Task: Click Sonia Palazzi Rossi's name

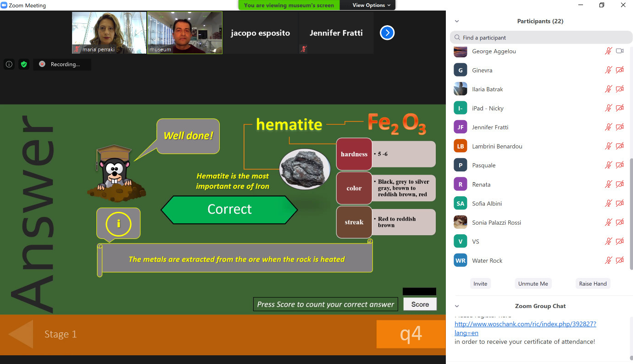Action: (496, 223)
